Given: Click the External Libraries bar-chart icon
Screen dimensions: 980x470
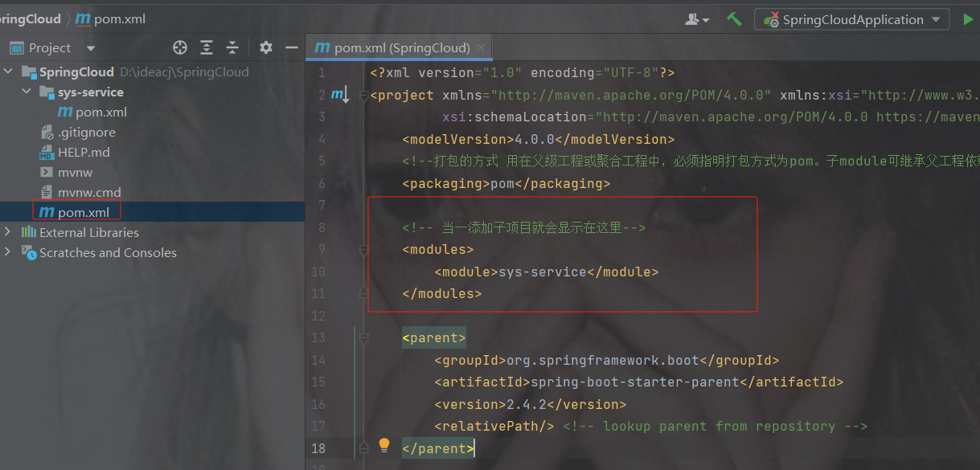Looking at the screenshot, I should [29, 232].
